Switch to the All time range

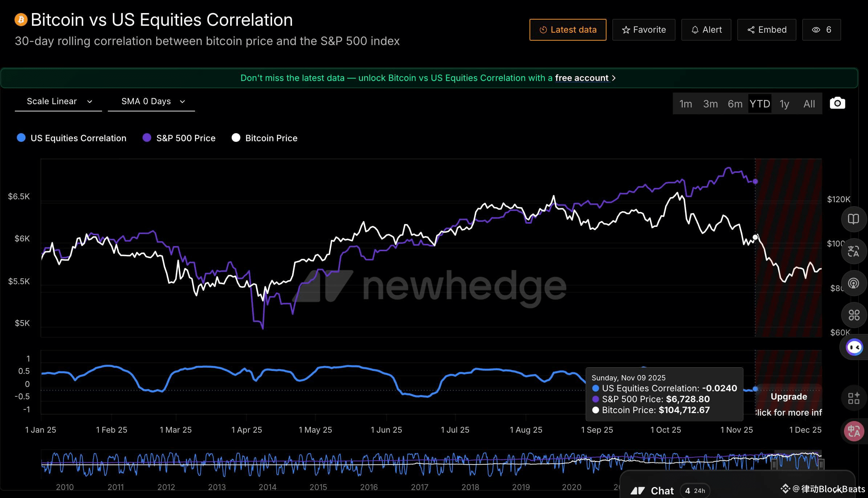pyautogui.click(x=809, y=104)
